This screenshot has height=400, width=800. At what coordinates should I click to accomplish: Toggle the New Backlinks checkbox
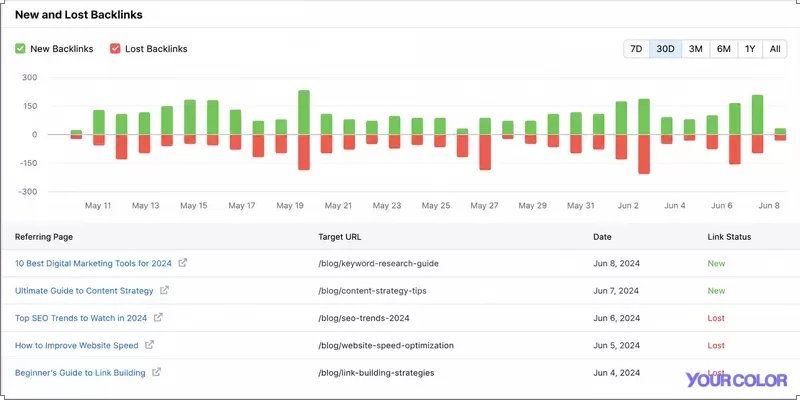(x=20, y=49)
